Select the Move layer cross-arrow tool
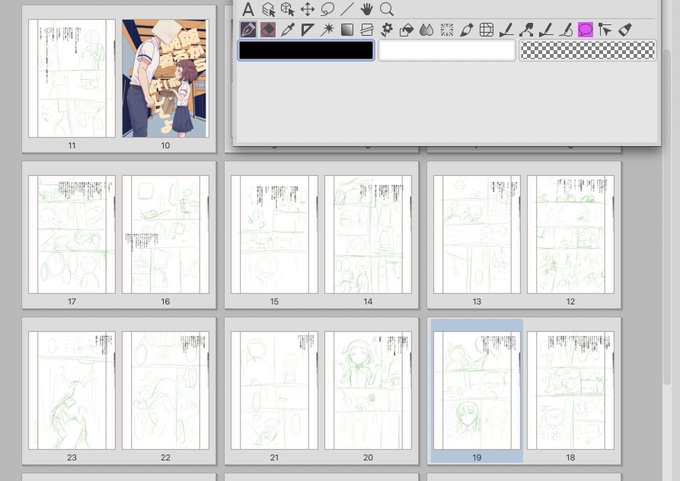 (x=307, y=9)
